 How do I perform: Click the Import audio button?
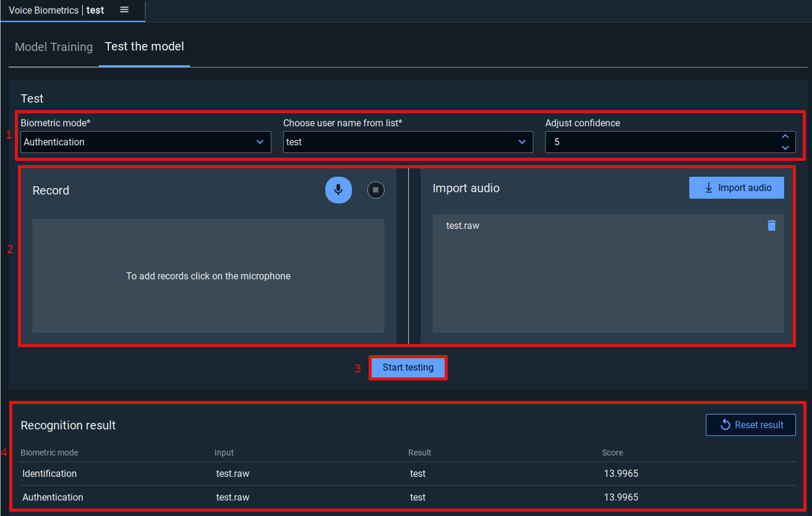tap(737, 187)
